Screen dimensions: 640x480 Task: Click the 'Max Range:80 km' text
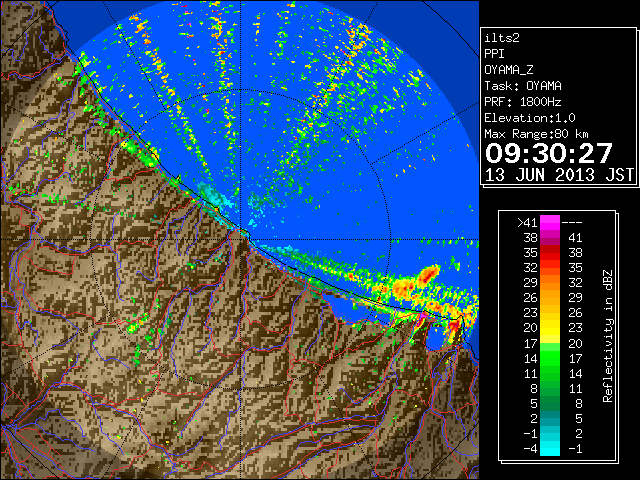(536, 134)
